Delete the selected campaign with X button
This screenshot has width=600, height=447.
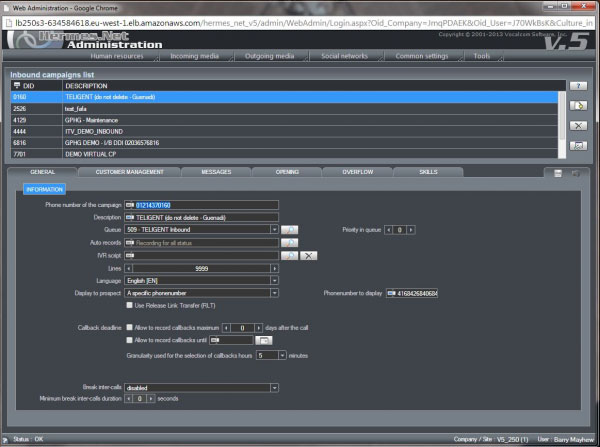coord(578,126)
